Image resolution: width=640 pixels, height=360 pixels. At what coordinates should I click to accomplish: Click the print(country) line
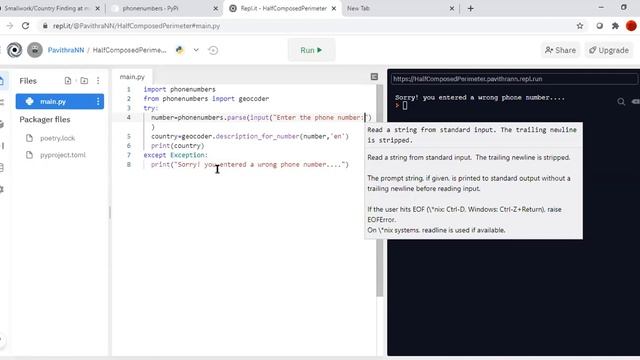pos(178,146)
